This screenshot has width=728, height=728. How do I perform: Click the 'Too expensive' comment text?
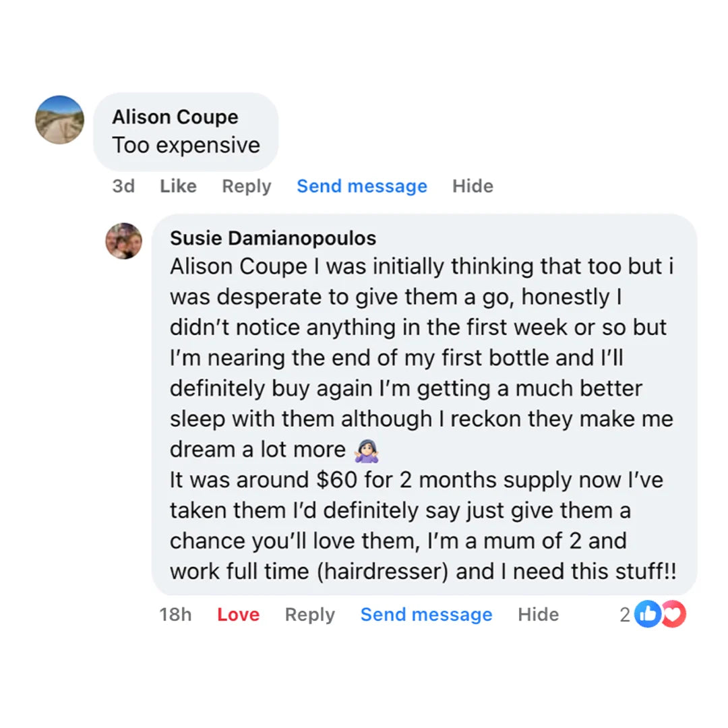click(186, 145)
